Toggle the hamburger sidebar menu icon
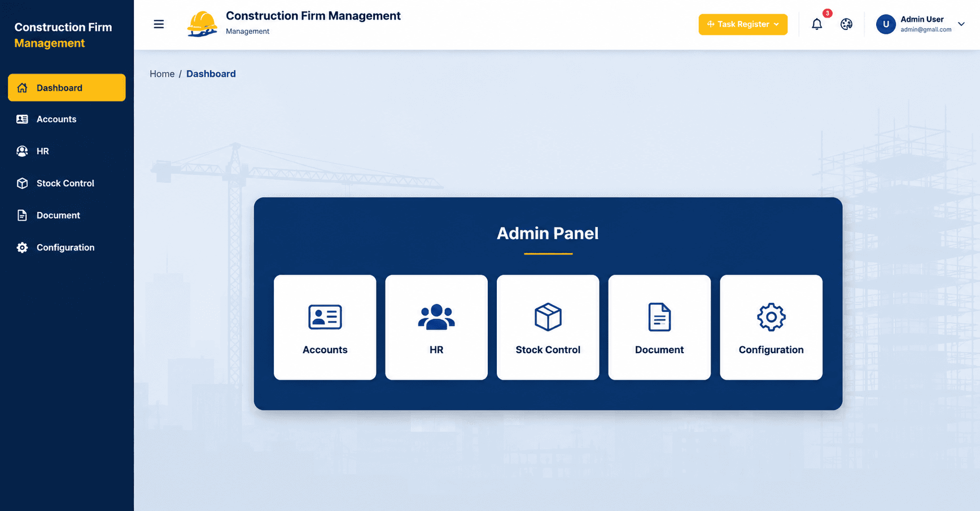 tap(159, 24)
